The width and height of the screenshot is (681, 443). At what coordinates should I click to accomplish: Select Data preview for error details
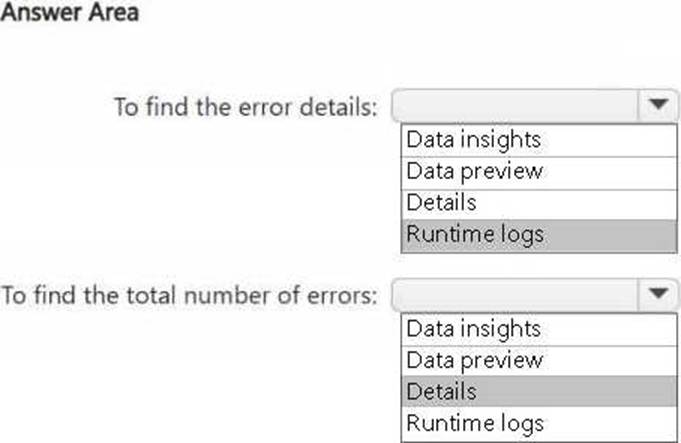539,172
